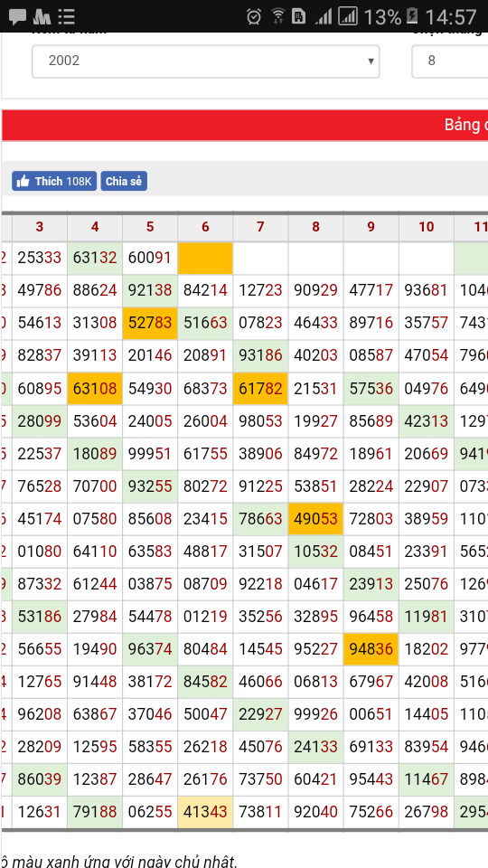Tap the chat notification icon in status bar

[x=17, y=17]
